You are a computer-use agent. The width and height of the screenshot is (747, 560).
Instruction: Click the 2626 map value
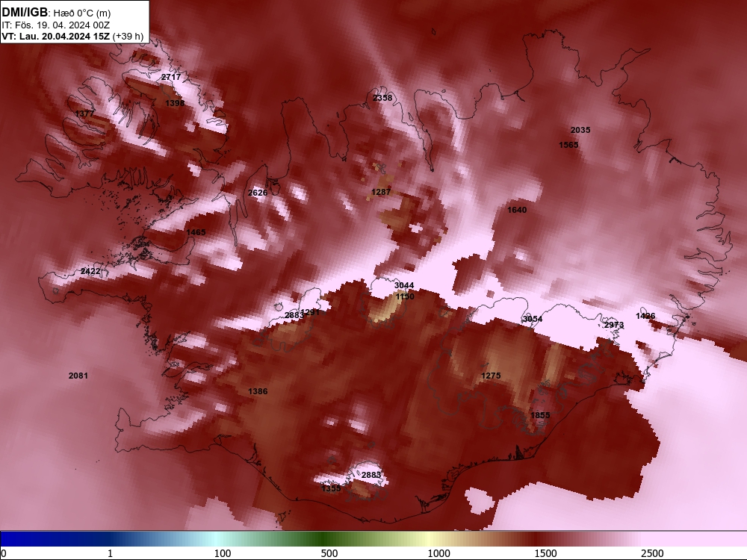tap(258, 193)
